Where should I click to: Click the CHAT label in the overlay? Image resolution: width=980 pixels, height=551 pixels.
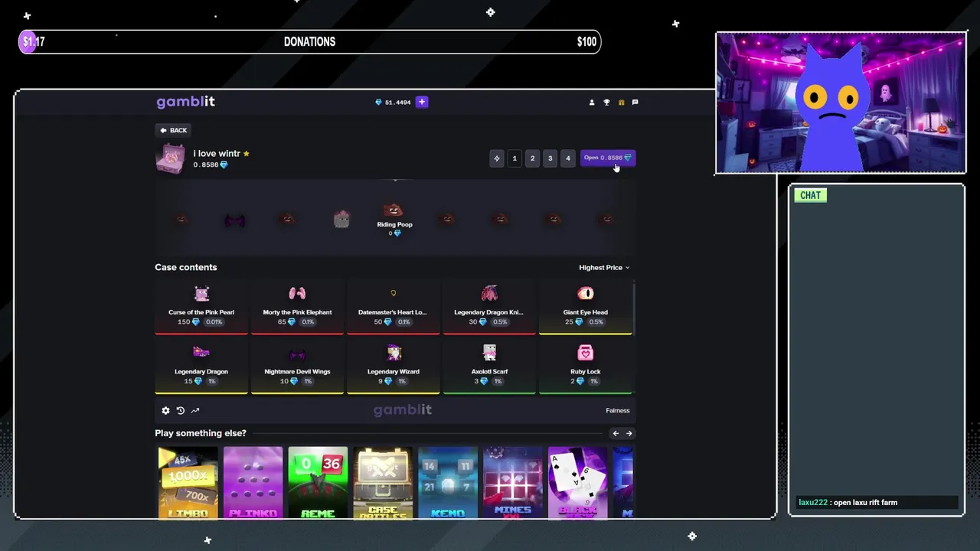click(x=810, y=195)
